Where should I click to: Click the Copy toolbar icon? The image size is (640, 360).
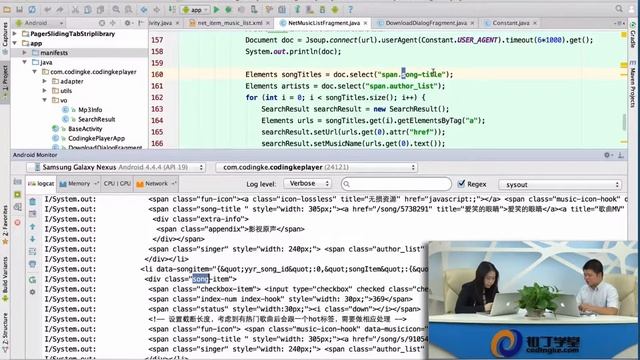88,9
